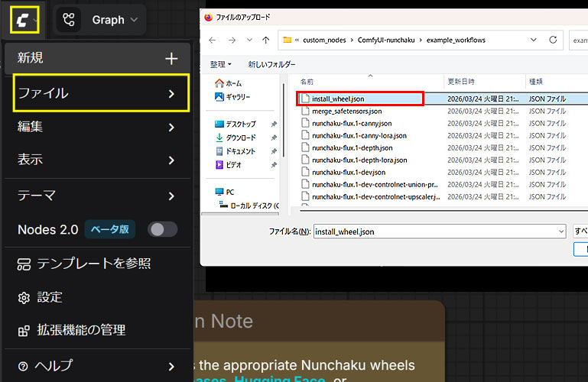Click the ComfyUI logo menu button
Image resolution: width=588 pixels, height=382 pixels.
point(24,19)
